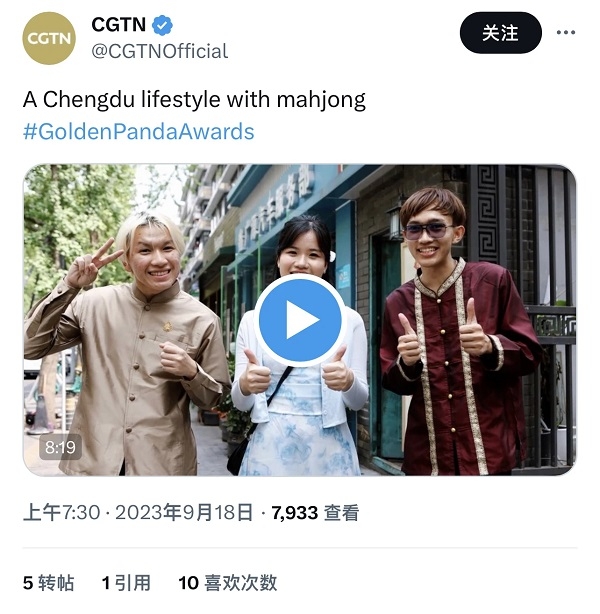View the 1 引用 quotes list

coord(126,583)
